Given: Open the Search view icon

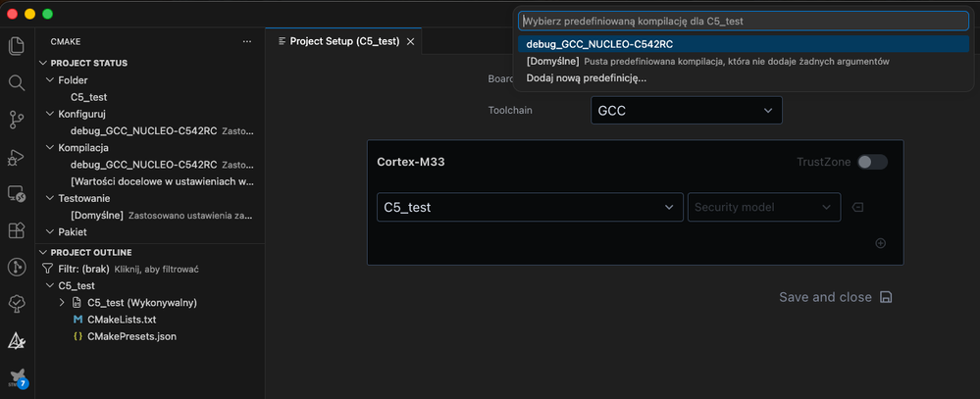Looking at the screenshot, I should click(17, 82).
